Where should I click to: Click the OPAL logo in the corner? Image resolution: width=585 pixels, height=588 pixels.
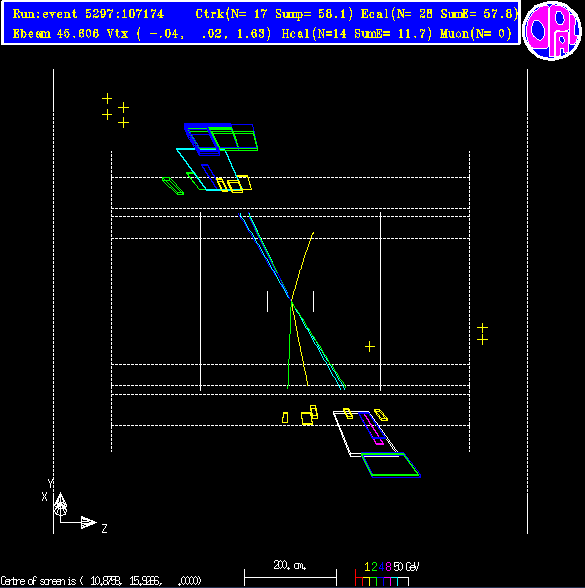coord(552,30)
